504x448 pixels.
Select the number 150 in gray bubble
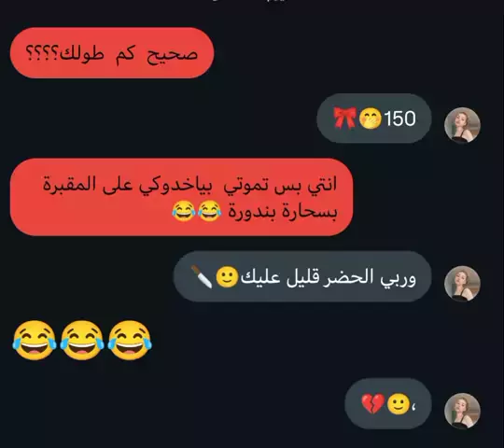coord(399,119)
